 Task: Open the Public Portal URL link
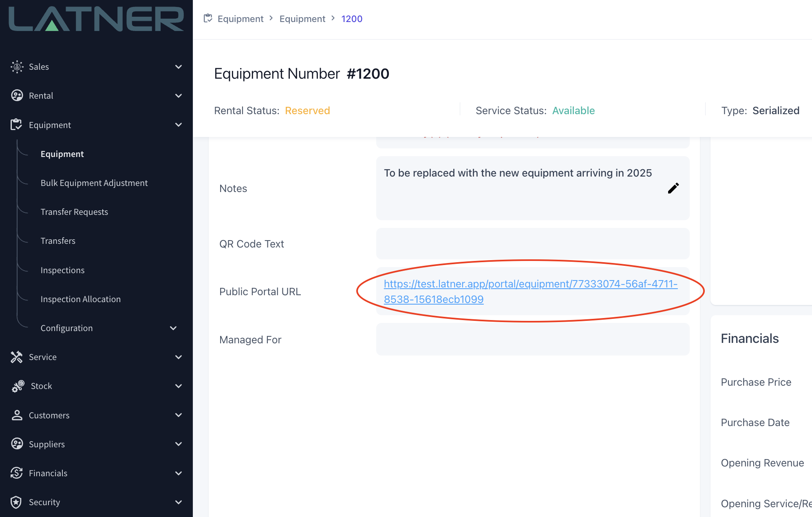pos(530,284)
